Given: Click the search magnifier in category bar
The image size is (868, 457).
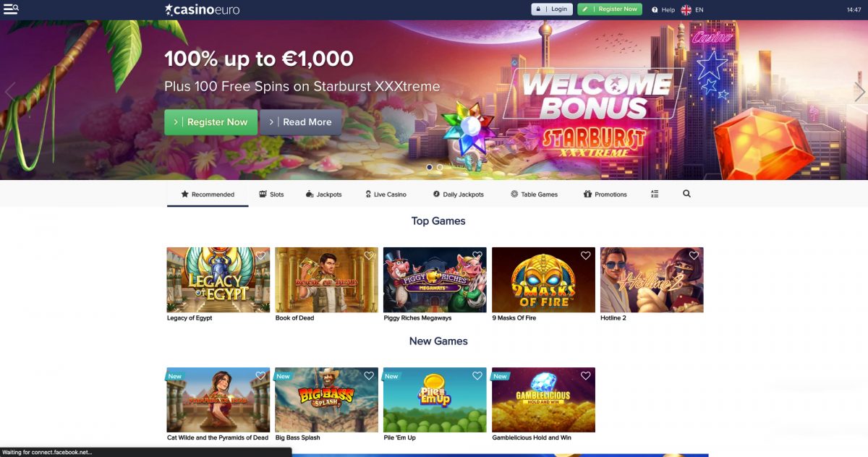Looking at the screenshot, I should coord(686,194).
